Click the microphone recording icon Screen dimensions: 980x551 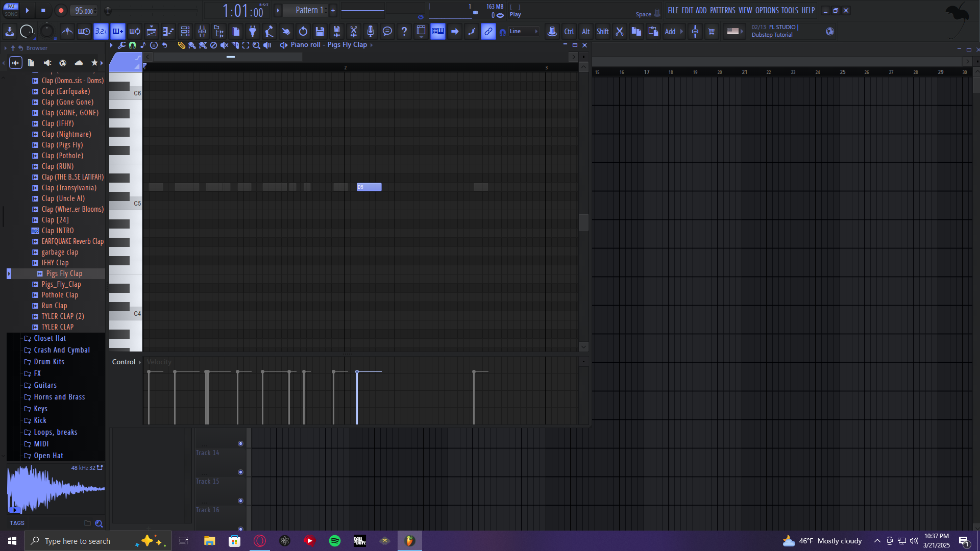click(371, 32)
